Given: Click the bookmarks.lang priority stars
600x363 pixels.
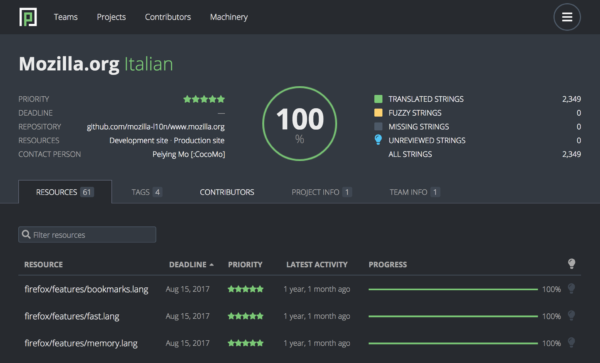Looking at the screenshot, I should click(x=246, y=289).
